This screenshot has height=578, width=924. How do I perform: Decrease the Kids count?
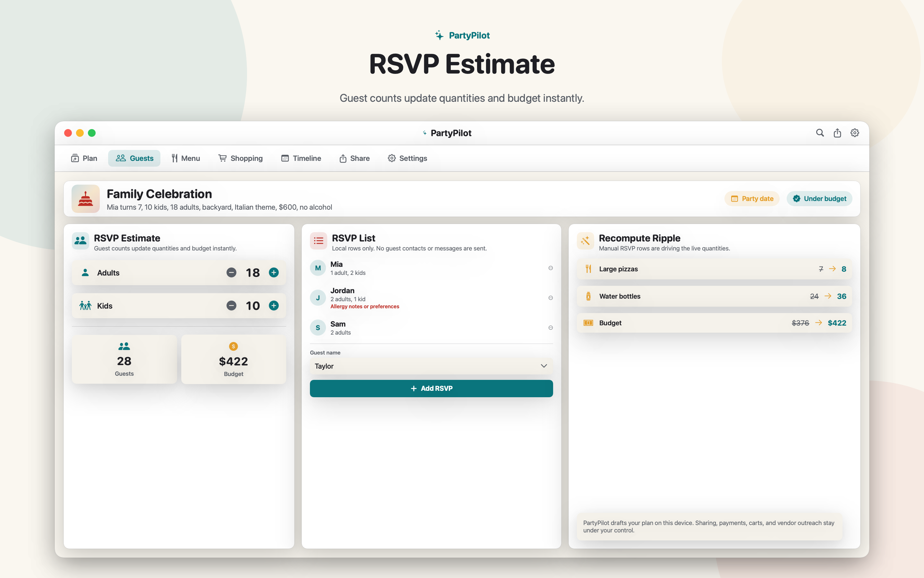coord(231,305)
